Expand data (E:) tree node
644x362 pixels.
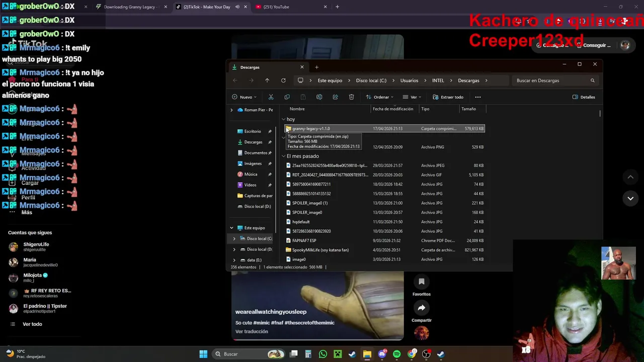[x=234, y=260]
